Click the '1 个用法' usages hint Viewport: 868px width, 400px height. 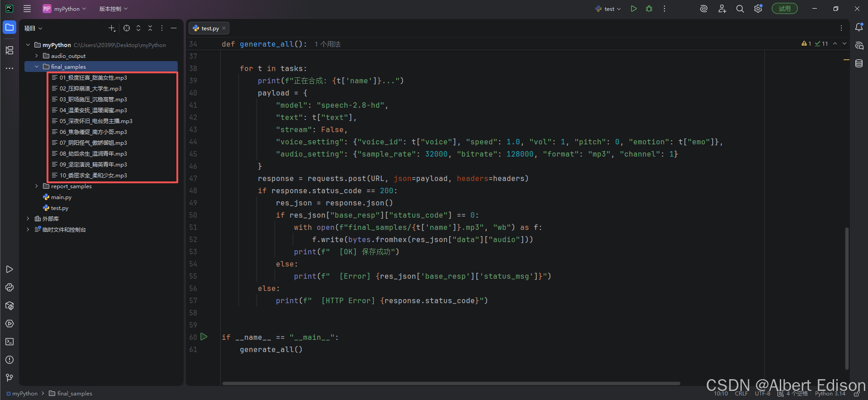(x=327, y=44)
